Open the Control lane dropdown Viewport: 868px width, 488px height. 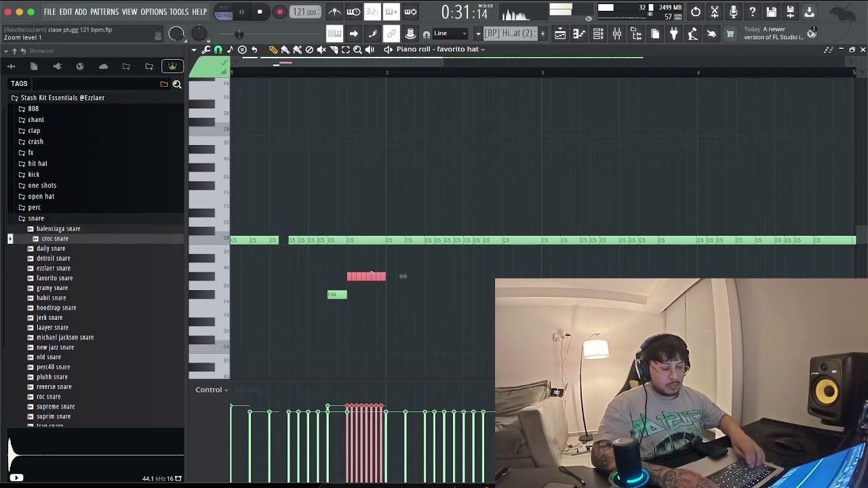(x=212, y=390)
